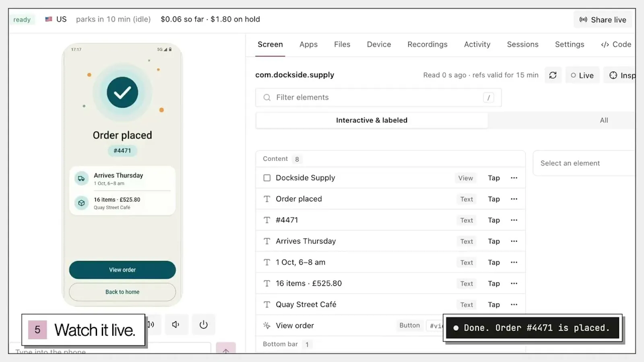Open the Code tab
The height and width of the screenshot is (362, 644).
[x=616, y=45]
